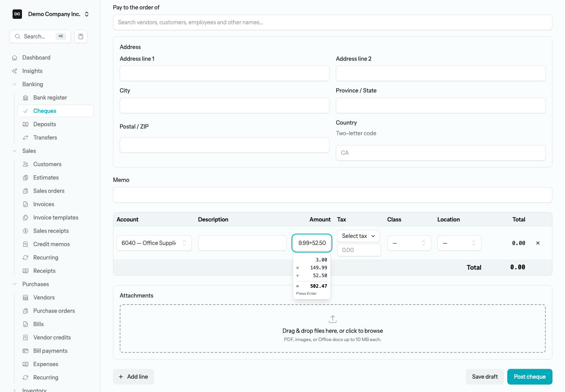Viewport: 565px width, 392px height.
Task: Click the Bank register building icon
Action: pyautogui.click(x=26, y=98)
